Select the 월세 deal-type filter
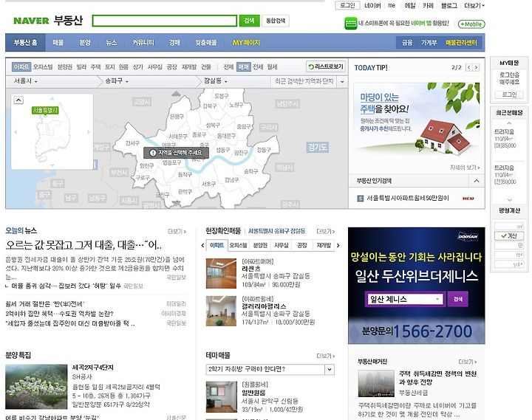The width and height of the screenshot is (532, 420). pyautogui.click(x=272, y=67)
